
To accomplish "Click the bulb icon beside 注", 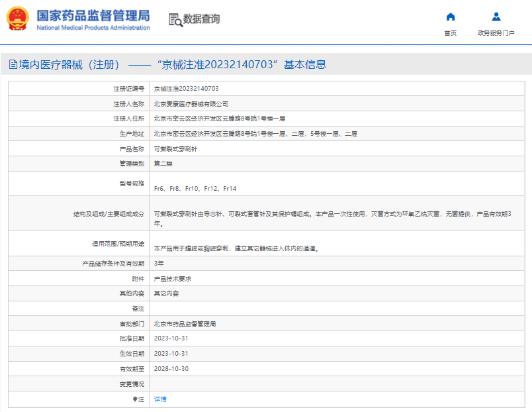I will click(135, 399).
